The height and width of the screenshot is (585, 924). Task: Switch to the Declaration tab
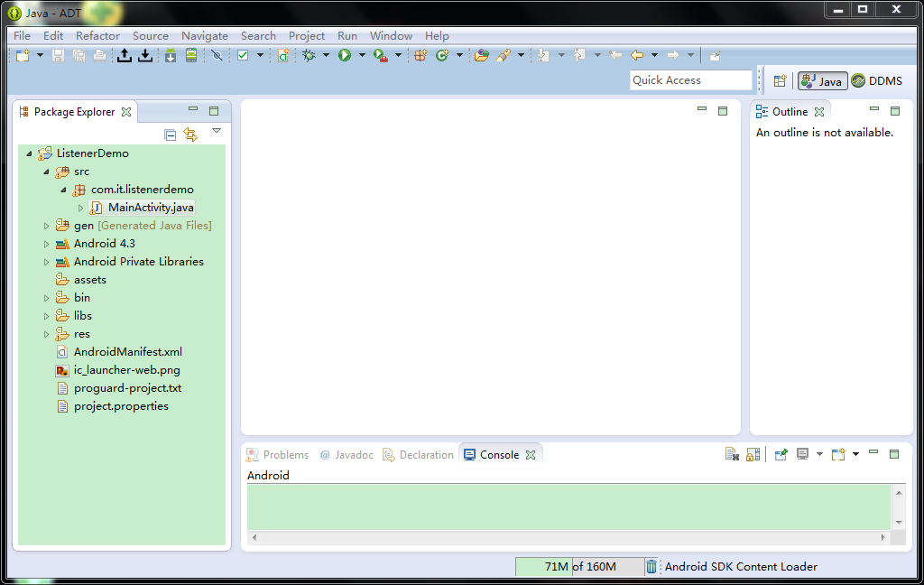click(x=419, y=455)
